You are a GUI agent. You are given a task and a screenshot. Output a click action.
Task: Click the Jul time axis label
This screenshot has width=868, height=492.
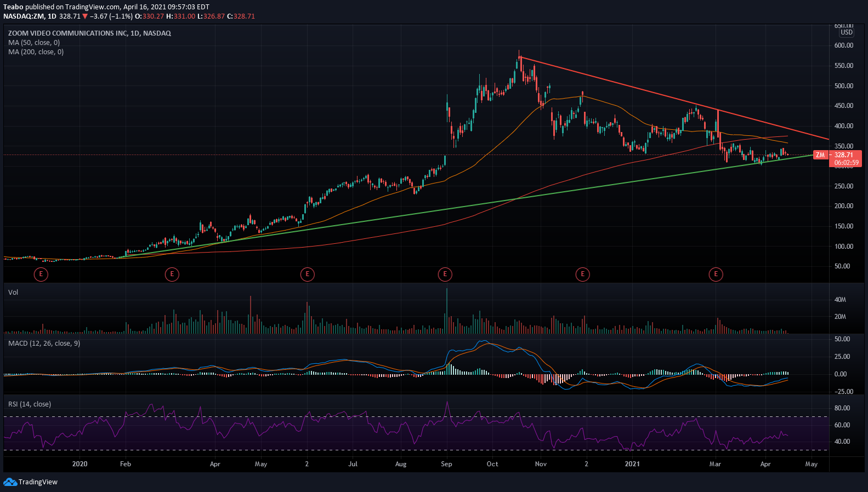tap(353, 464)
